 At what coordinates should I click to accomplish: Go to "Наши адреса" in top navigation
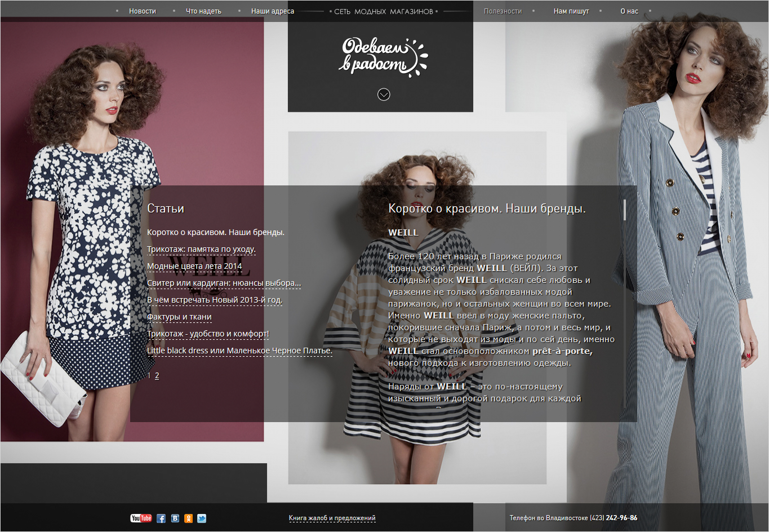coord(273,11)
